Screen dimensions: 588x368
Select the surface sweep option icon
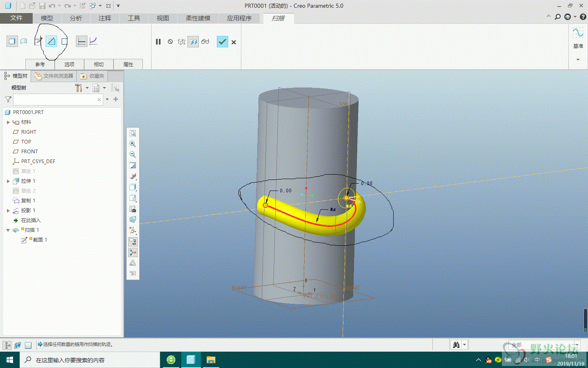pyautogui.click(x=24, y=41)
